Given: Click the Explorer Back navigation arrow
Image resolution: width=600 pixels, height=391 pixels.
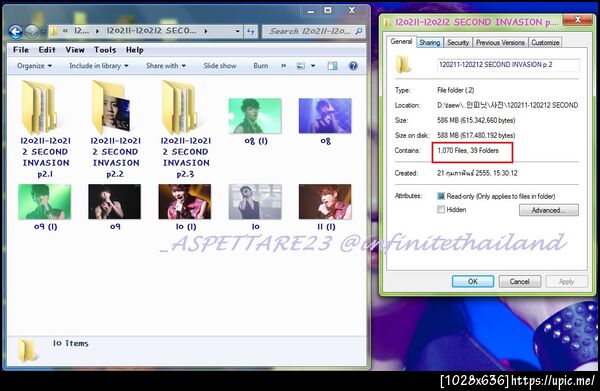Looking at the screenshot, I should tap(15, 31).
